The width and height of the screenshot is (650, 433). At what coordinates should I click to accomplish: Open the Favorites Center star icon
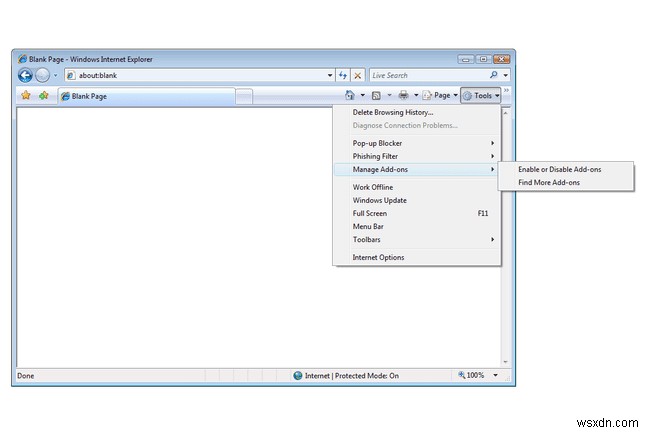(26, 96)
